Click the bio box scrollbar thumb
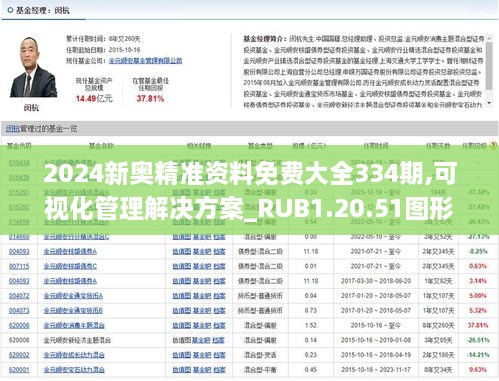 489,66
